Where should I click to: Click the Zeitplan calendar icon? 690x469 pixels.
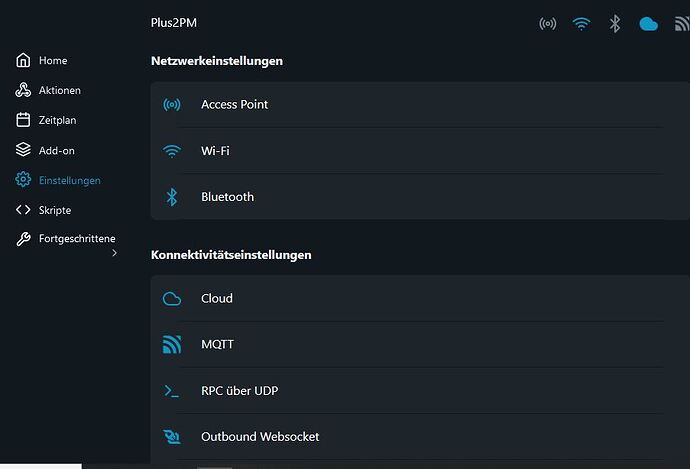tap(23, 120)
